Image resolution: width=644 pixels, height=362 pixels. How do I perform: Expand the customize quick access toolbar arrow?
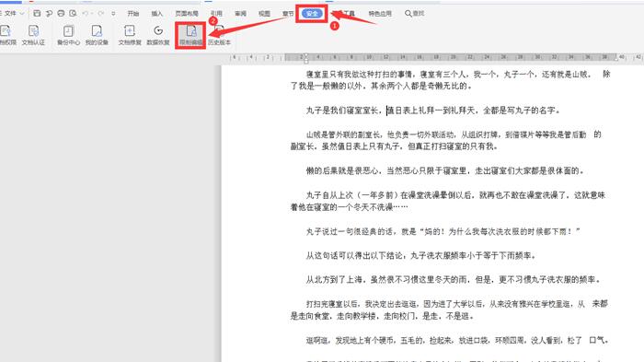(x=113, y=14)
